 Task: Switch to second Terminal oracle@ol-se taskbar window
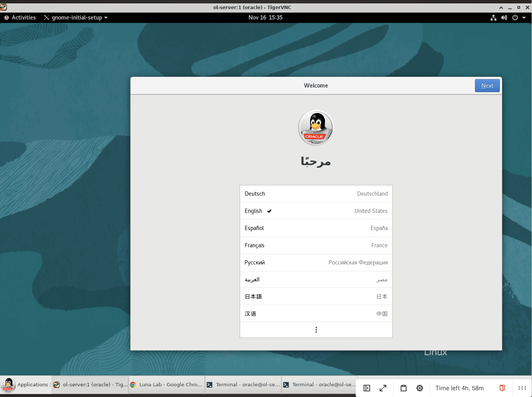coord(320,385)
